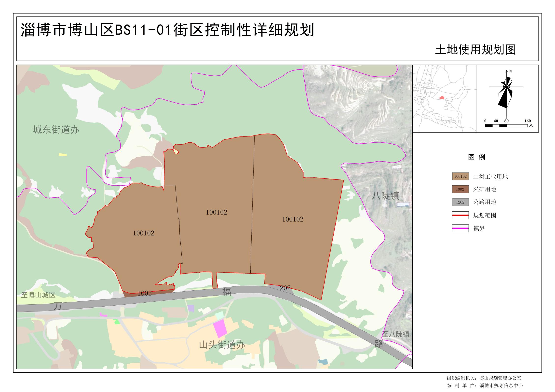Click the 至博山城区 direction label

point(38,295)
